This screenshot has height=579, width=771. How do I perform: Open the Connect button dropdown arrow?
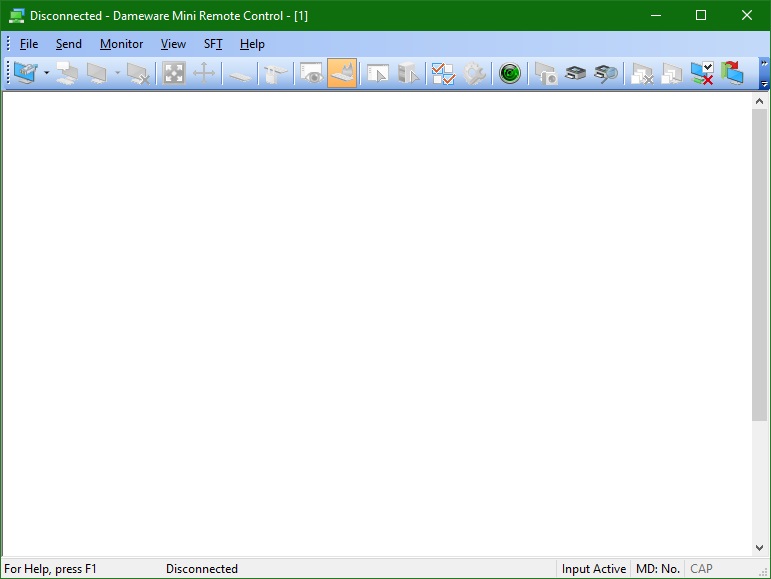(x=46, y=73)
